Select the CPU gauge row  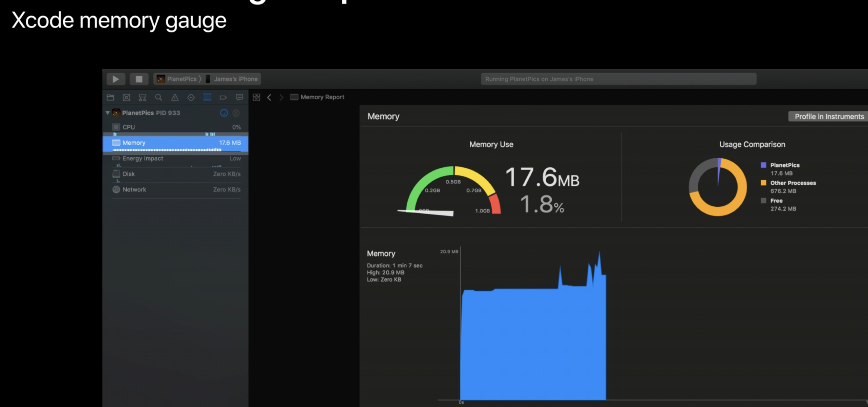tap(176, 127)
